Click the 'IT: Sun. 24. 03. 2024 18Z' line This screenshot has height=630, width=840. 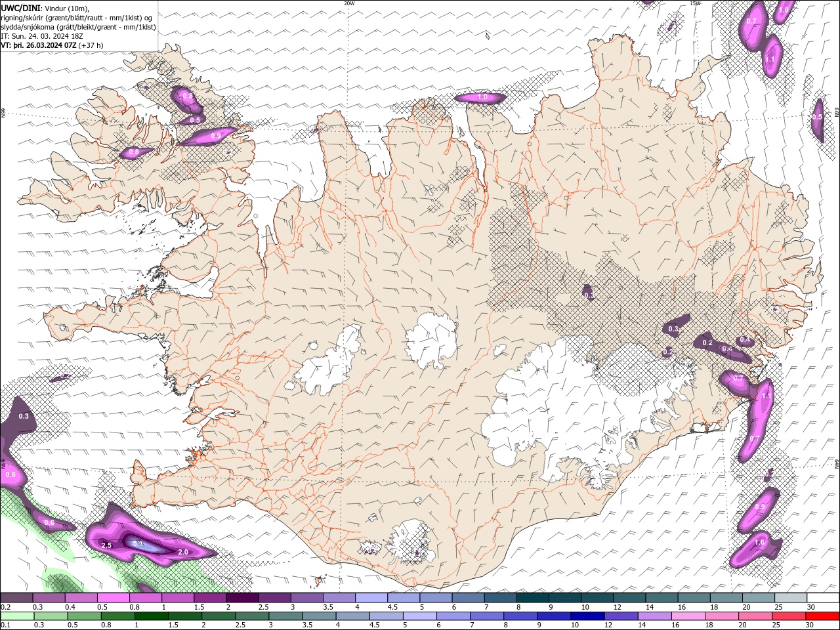click(43, 36)
